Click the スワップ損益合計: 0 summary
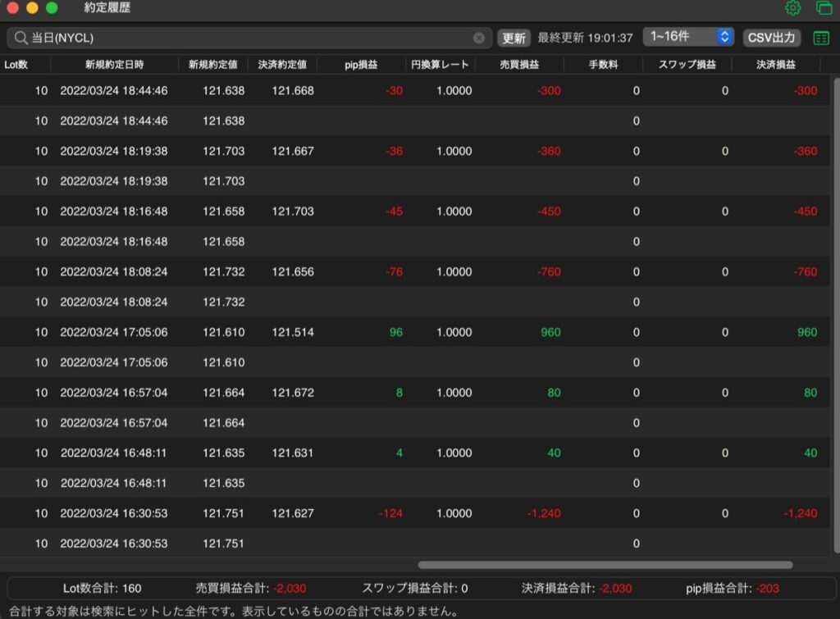 point(415,589)
